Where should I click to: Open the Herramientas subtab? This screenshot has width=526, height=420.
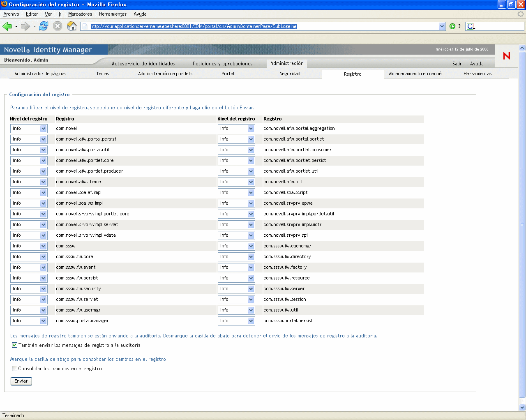(478, 74)
